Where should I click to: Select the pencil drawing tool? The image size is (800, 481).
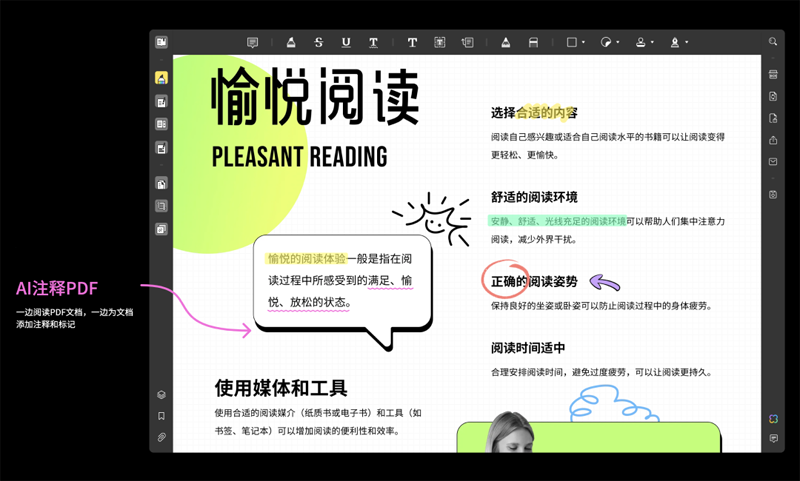505,42
